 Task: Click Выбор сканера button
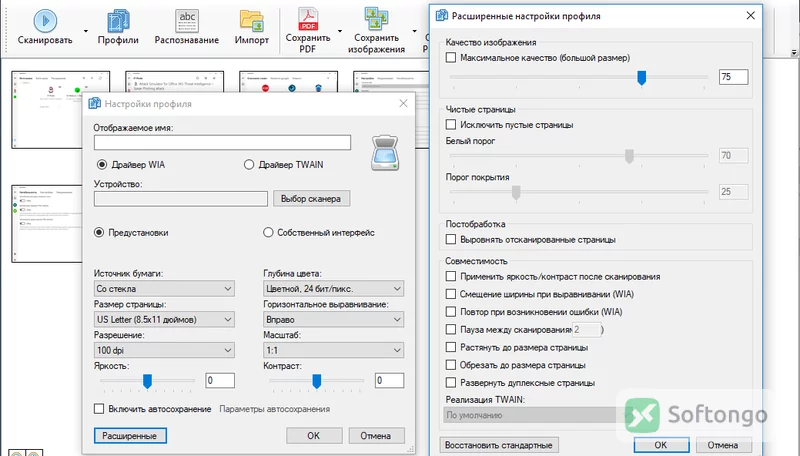(x=311, y=199)
